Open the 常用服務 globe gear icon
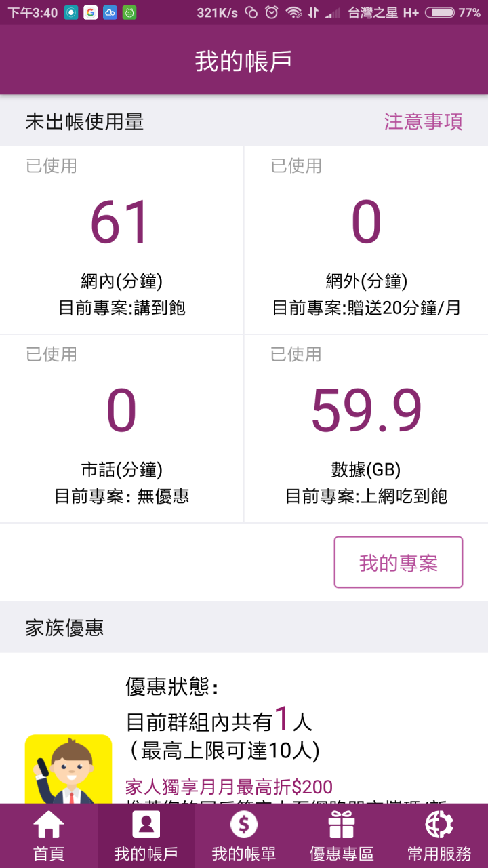This screenshot has height=868, width=488. [439, 825]
